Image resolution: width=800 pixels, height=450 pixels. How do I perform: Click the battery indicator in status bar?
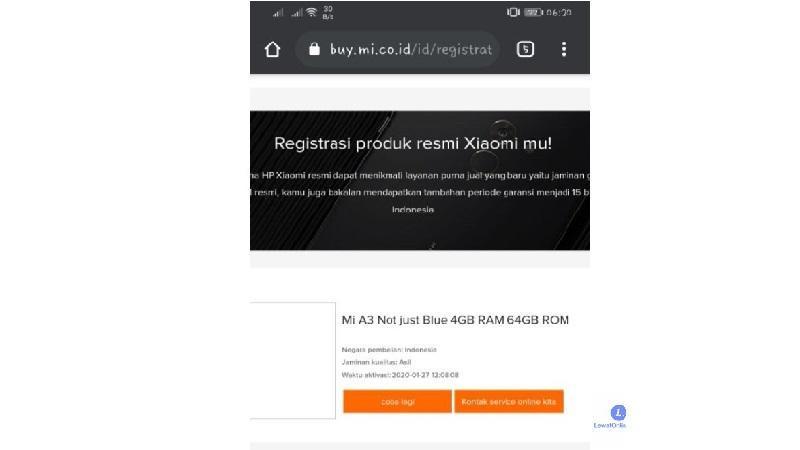533,12
